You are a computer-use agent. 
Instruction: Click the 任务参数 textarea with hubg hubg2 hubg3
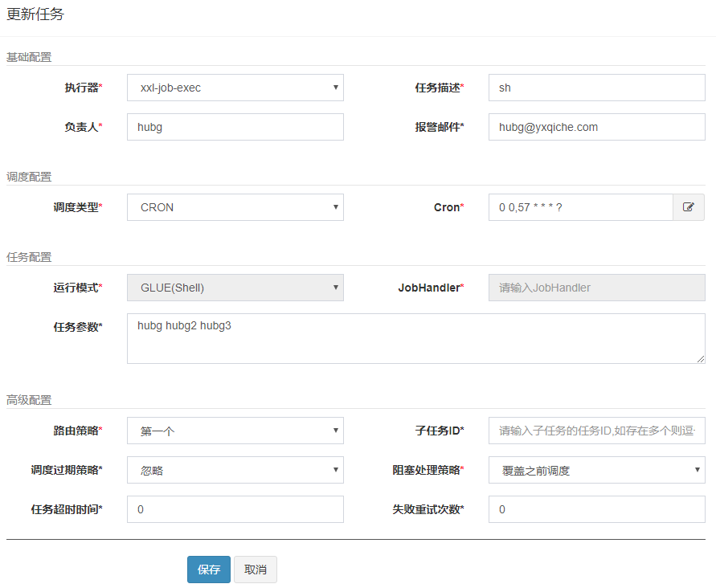416,338
